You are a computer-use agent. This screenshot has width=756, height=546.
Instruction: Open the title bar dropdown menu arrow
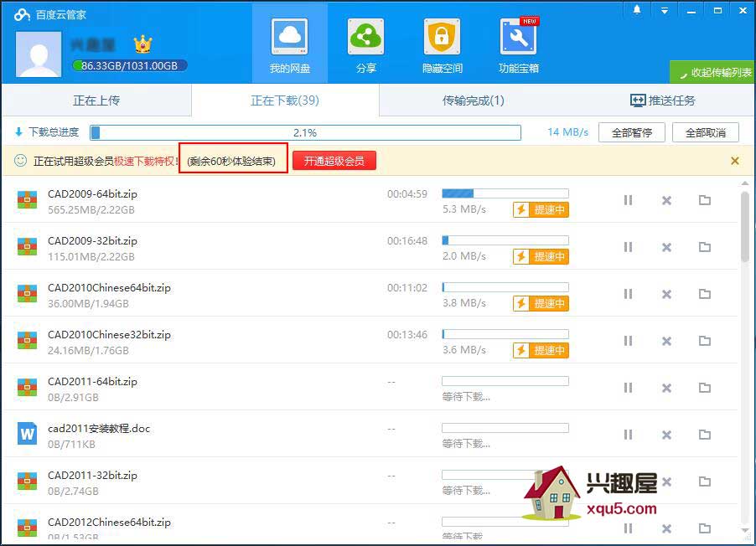(x=665, y=11)
